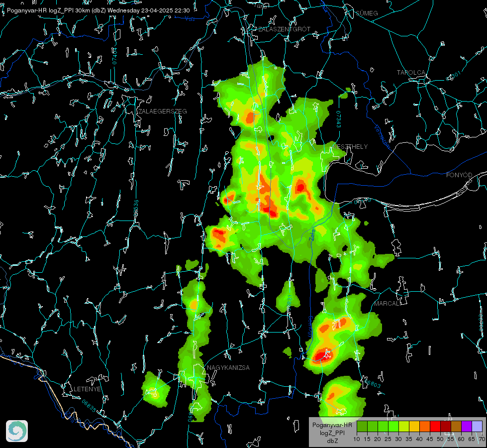
Task: Click the 06803 road number label
Action: 373,383
